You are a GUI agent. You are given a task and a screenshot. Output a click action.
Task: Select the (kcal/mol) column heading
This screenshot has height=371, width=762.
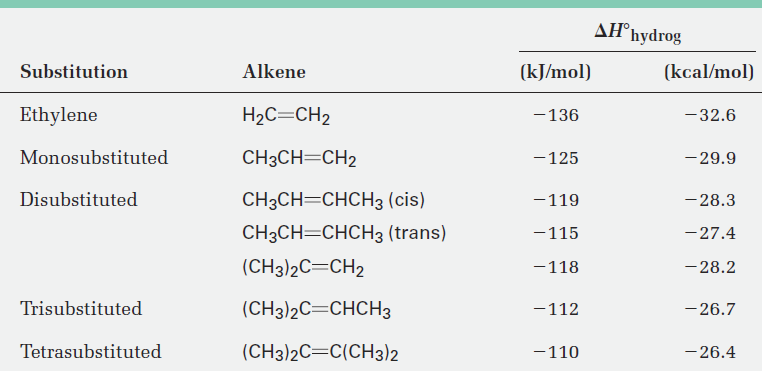[x=709, y=72]
